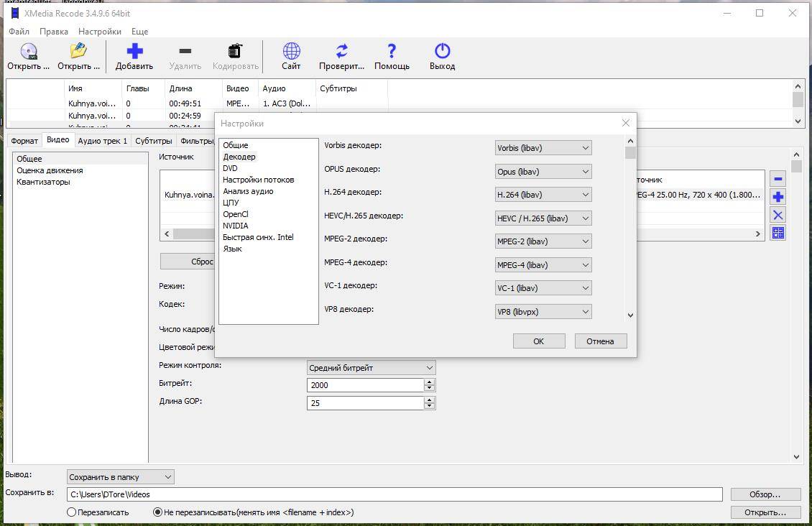Switch to the Аудио трек 1 tab
The height and width of the screenshot is (526, 812).
point(103,141)
